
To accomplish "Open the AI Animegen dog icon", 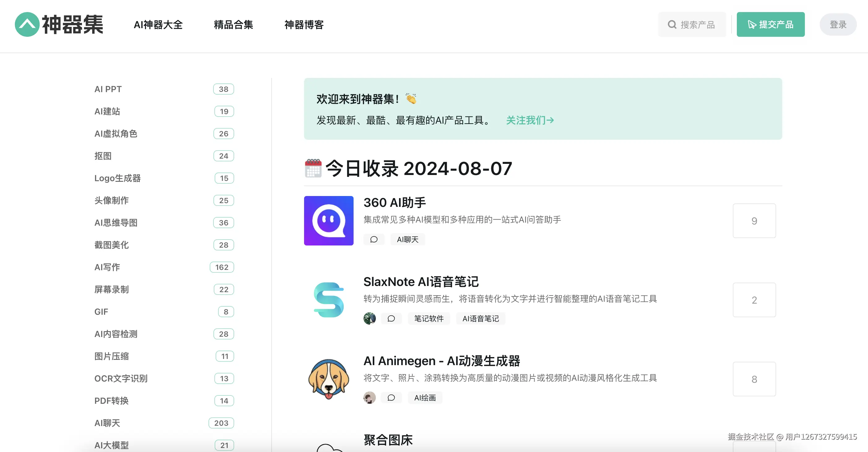I will click(x=329, y=379).
